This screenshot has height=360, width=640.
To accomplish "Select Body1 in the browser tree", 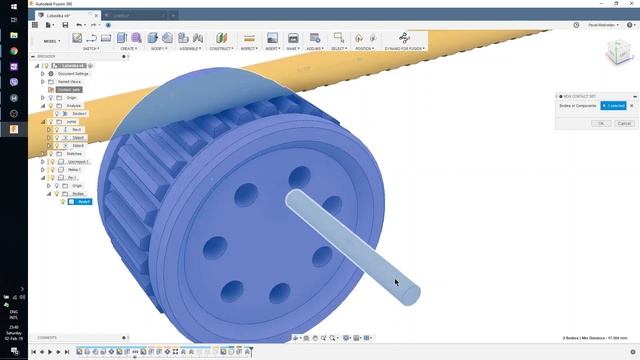I will tap(80, 202).
